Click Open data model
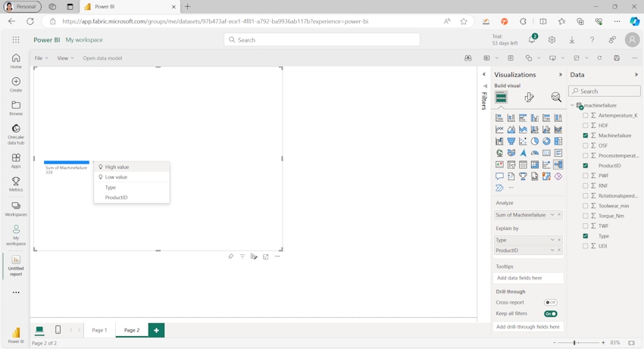 (x=102, y=58)
